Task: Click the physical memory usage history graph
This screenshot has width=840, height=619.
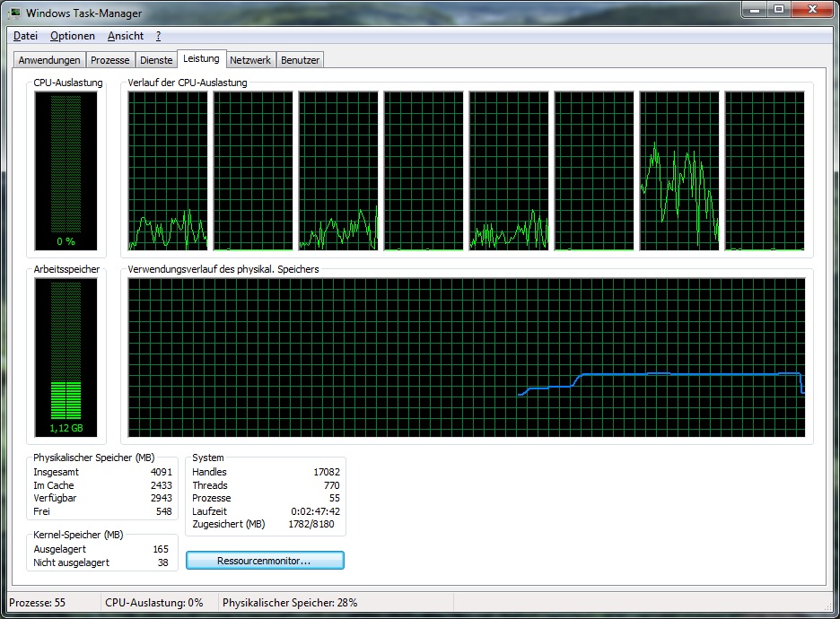Action: [x=467, y=357]
